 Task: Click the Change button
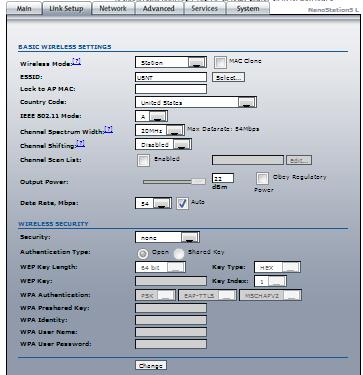pyautogui.click(x=151, y=366)
